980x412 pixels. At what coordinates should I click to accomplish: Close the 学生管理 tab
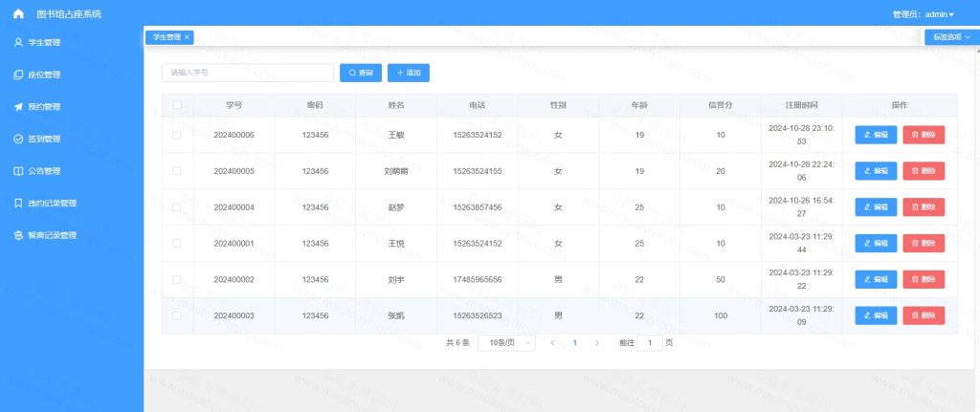[x=187, y=37]
